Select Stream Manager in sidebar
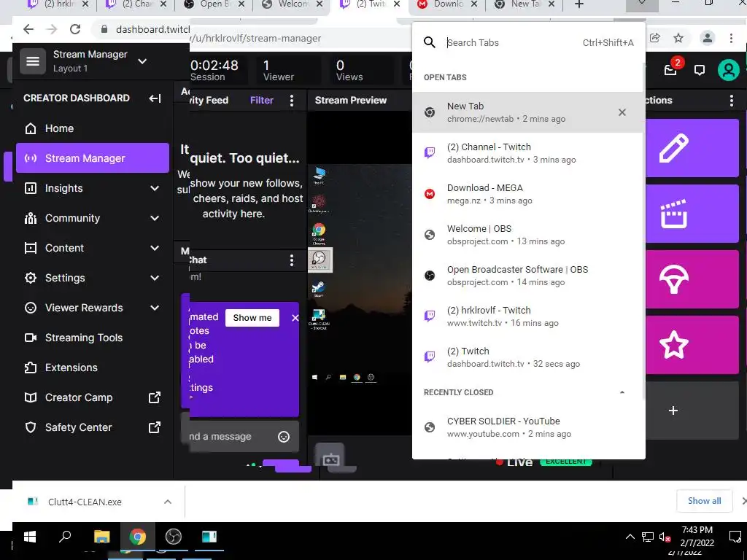This screenshot has height=560, width=747. pos(93,158)
